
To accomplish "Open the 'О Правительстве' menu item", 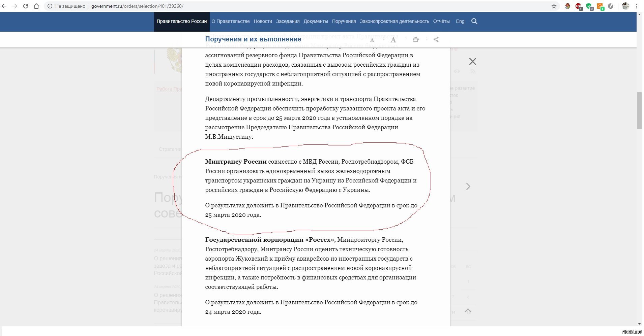I will click(231, 22).
